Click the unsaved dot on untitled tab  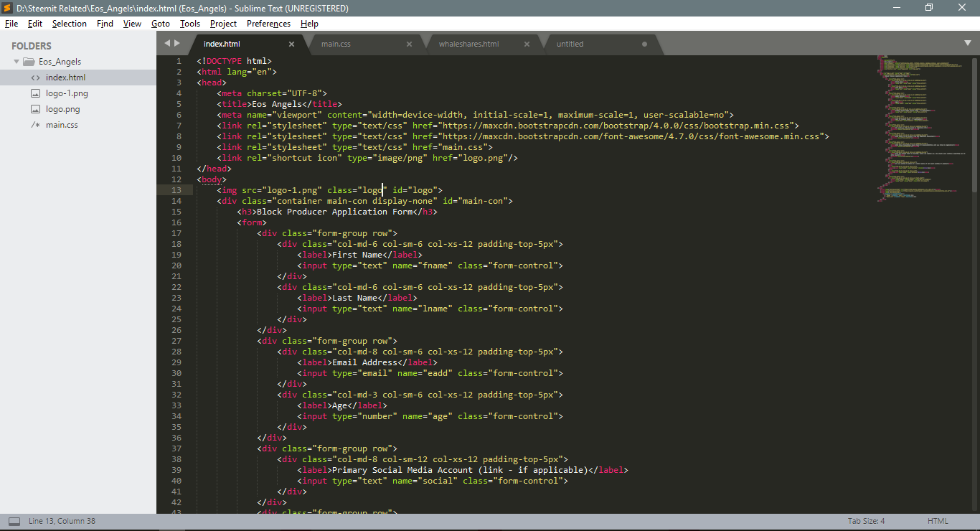(x=644, y=44)
